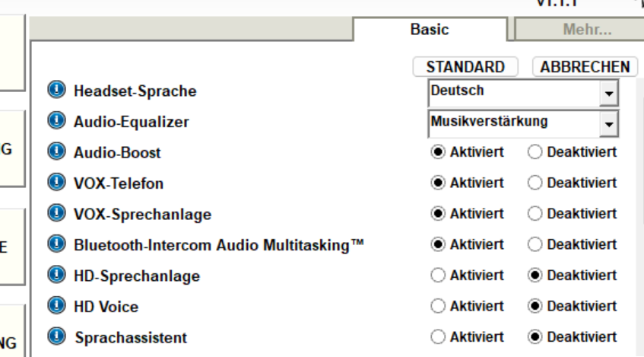Switch to the Mehr... tab

(x=575, y=30)
